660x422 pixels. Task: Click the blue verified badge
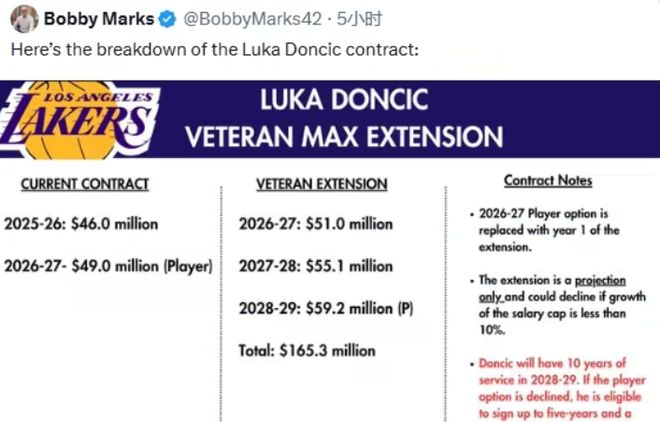168,19
